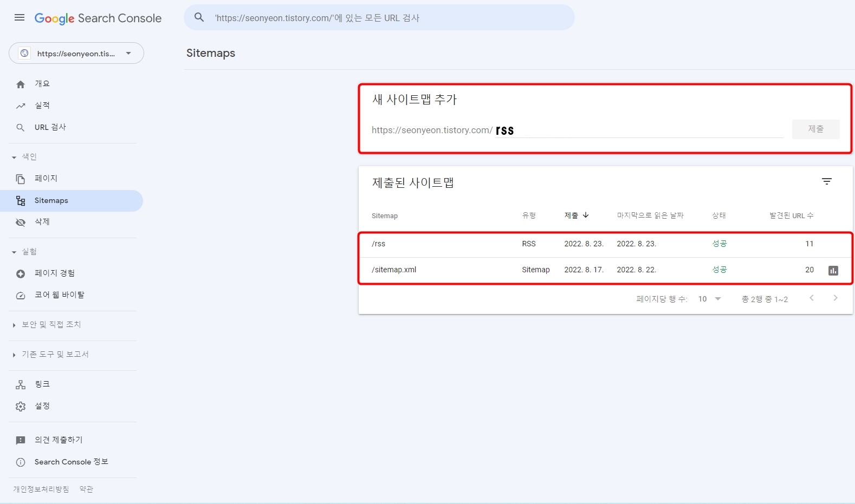Go to next page of sitemaps table

[835, 298]
